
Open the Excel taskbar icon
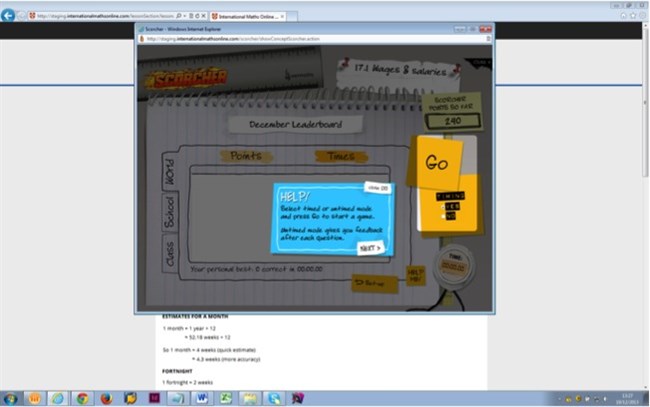(226, 398)
